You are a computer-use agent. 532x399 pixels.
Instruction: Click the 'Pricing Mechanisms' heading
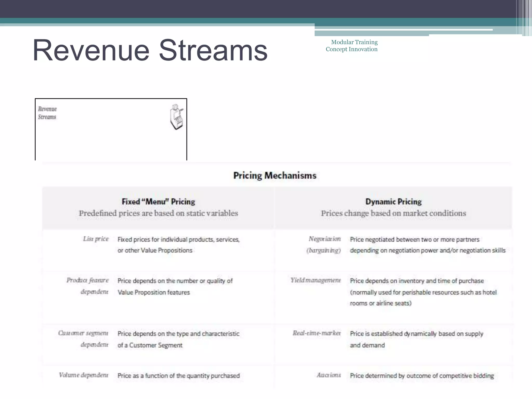tap(275, 176)
